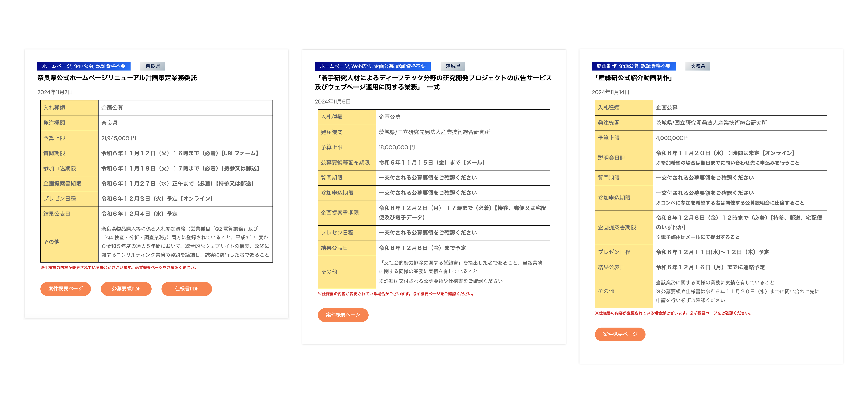Click the middle card's 茨城県 tag

click(x=453, y=66)
